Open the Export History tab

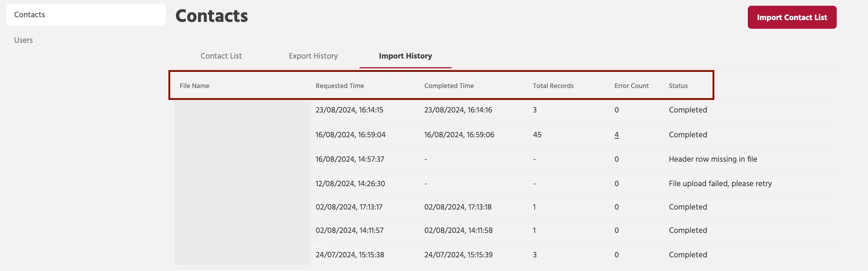pos(313,56)
